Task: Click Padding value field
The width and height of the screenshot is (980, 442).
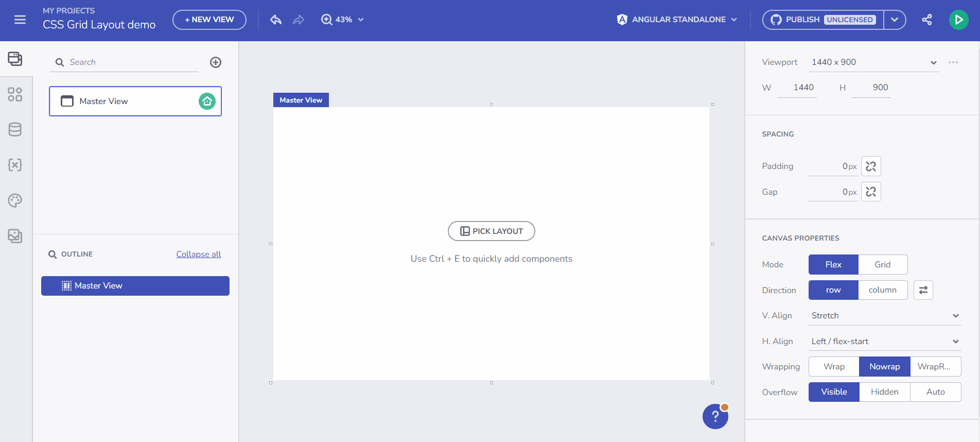Action: pyautogui.click(x=833, y=166)
